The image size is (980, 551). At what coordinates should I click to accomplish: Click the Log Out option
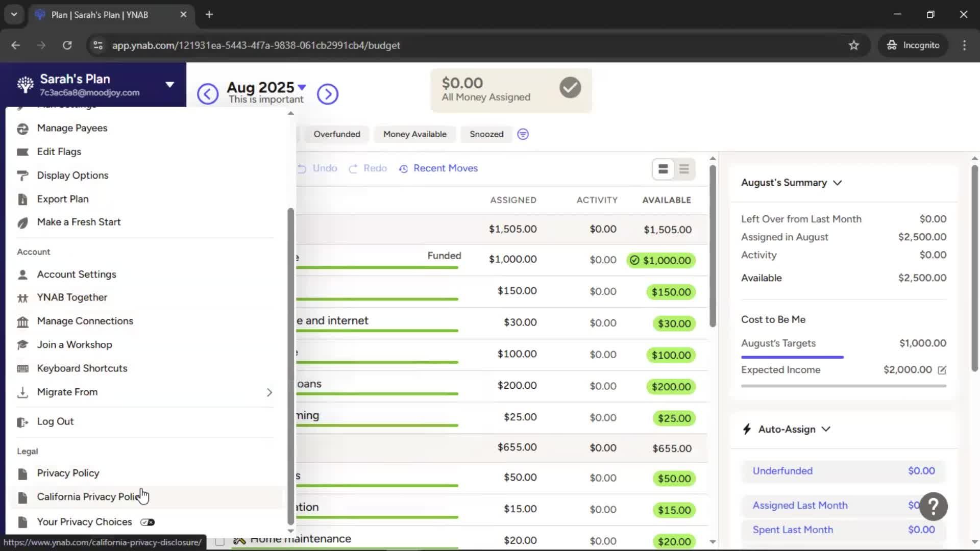[x=55, y=422]
